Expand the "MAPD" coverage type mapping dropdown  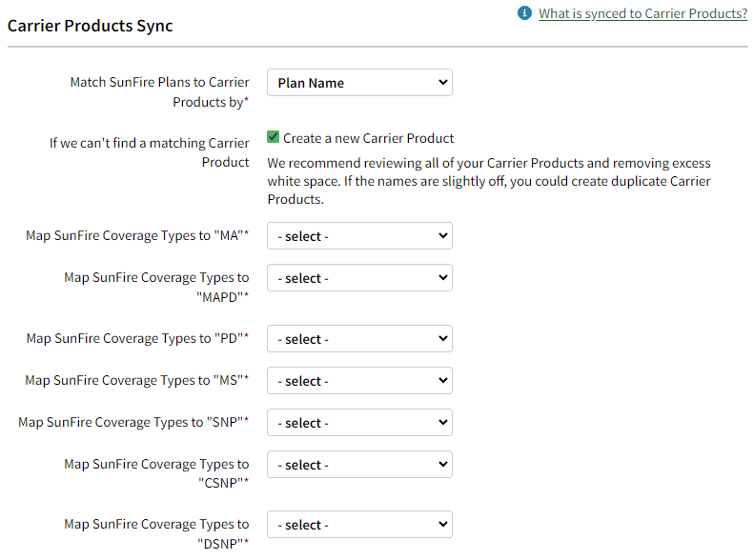359,277
